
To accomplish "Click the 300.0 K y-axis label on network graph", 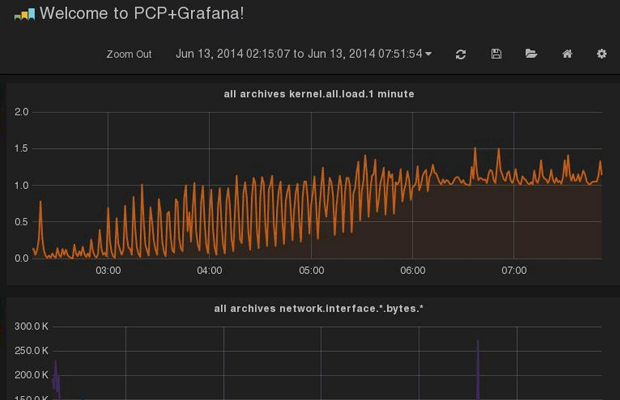I will (x=33, y=327).
